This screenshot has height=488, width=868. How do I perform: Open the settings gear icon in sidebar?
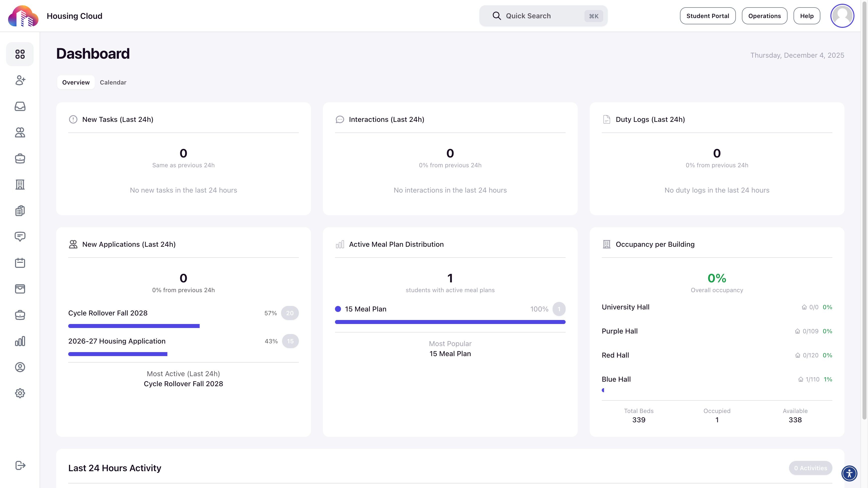(x=20, y=393)
